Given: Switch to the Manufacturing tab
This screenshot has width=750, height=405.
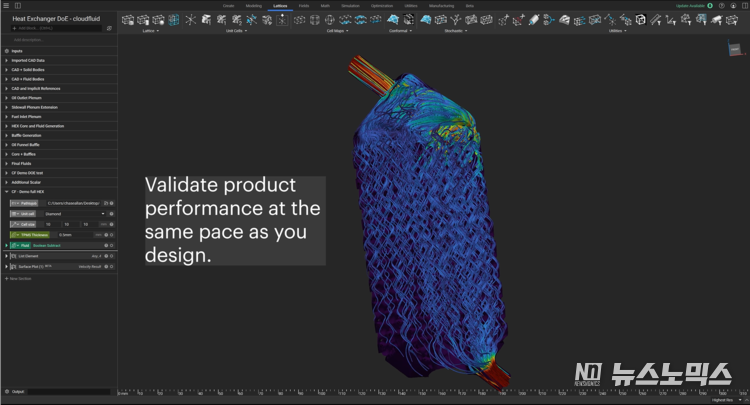Looking at the screenshot, I should pyautogui.click(x=441, y=6).
